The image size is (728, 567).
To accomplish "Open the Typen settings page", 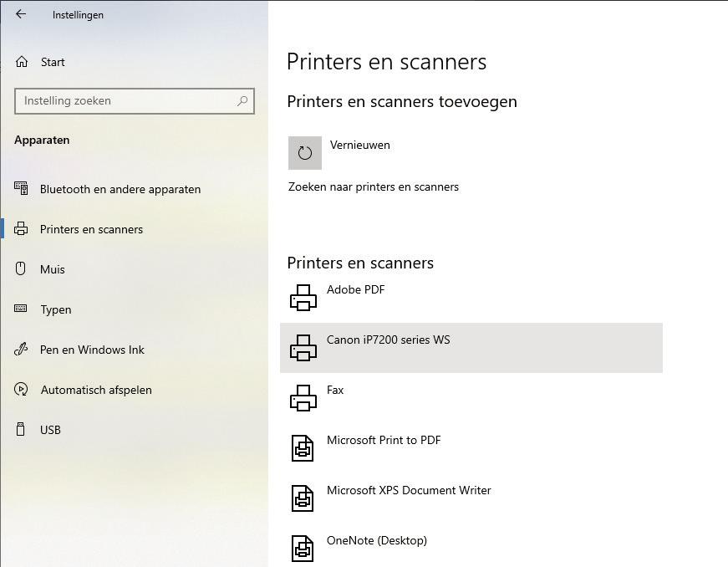I will [56, 309].
